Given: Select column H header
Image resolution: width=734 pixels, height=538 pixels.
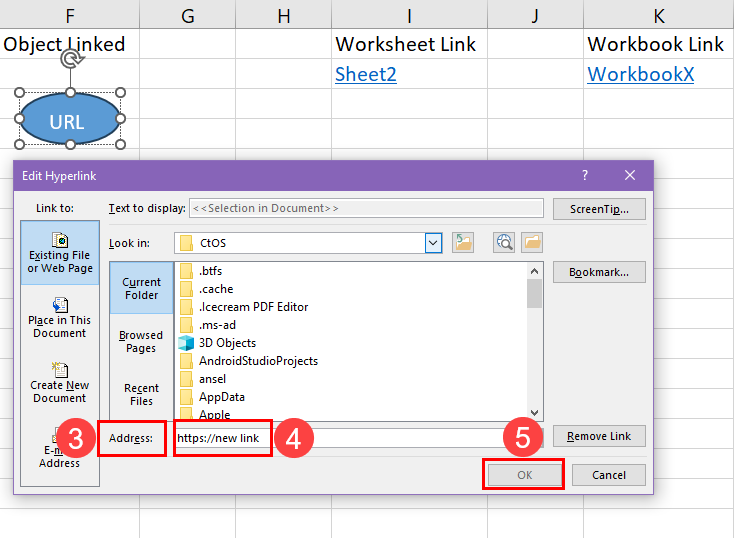Looking at the screenshot, I should [284, 15].
